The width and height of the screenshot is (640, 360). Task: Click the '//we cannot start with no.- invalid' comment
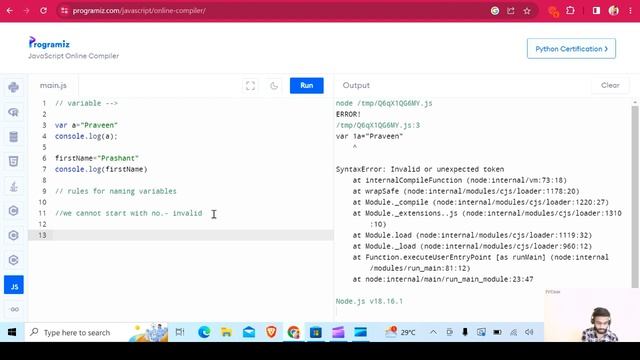pos(129,213)
